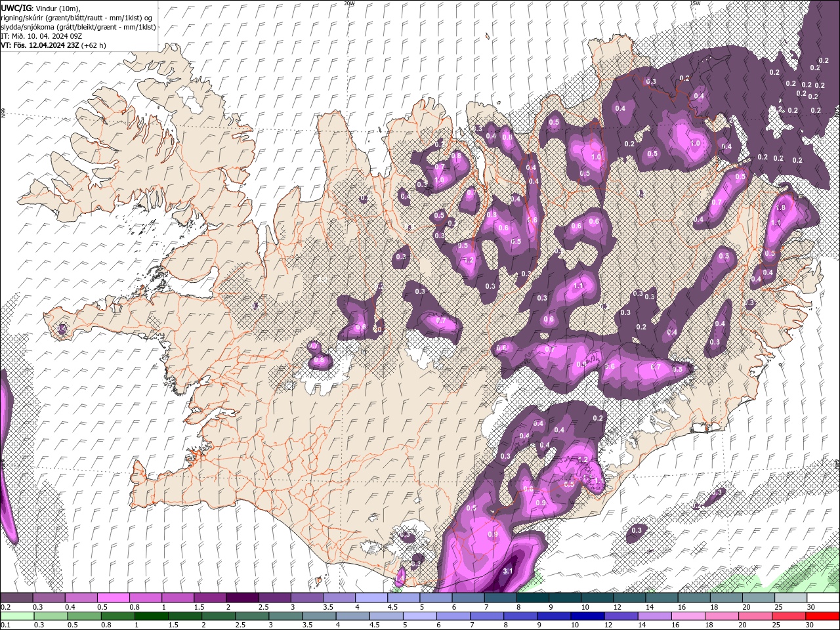The image size is (840, 630).
Task: Click the '15W' longitude label
Action: tap(695, 3)
